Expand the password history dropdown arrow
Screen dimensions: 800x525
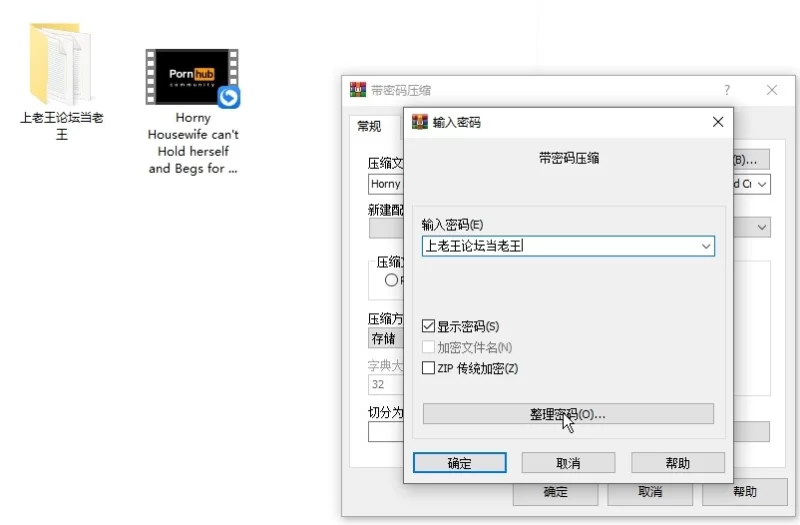coord(706,246)
